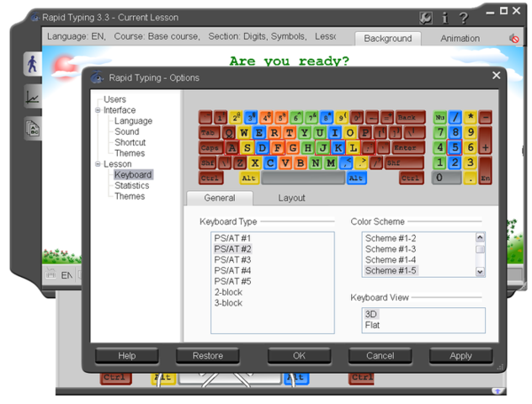Click the Enter key on the preview keyboard
532x404 pixels.
pyautogui.click(x=408, y=147)
